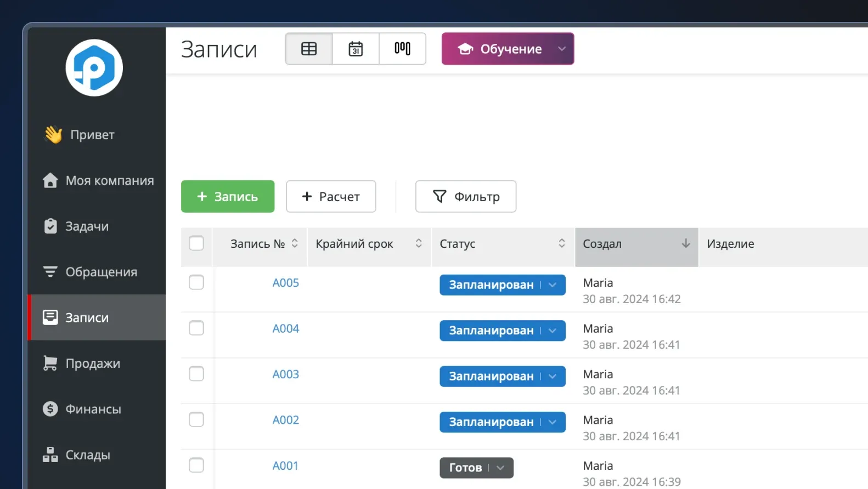Image resolution: width=868 pixels, height=489 pixels.
Task: Click the Записи page title
Action: coord(219,49)
